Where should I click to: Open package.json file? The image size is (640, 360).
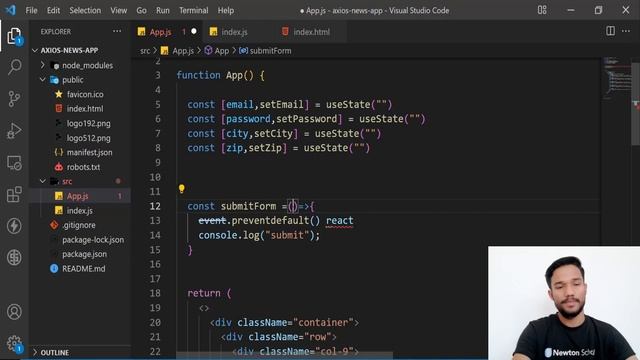[x=84, y=254]
